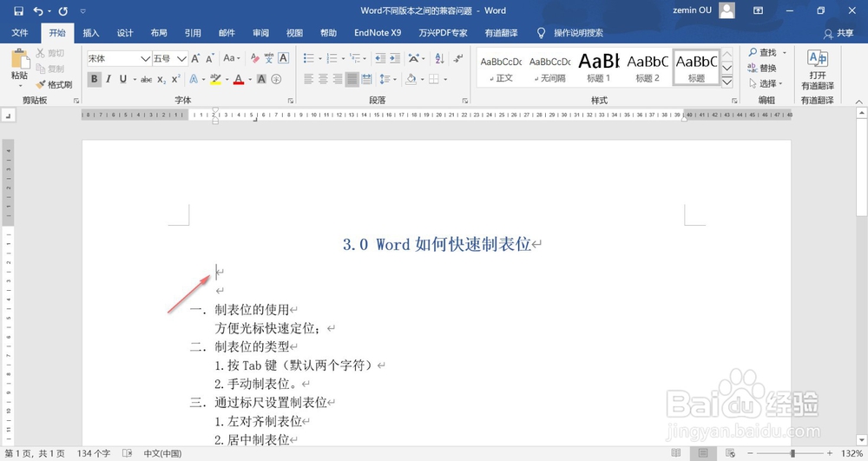Open the File (文件) tab
The height and width of the screenshot is (461, 868).
20,33
